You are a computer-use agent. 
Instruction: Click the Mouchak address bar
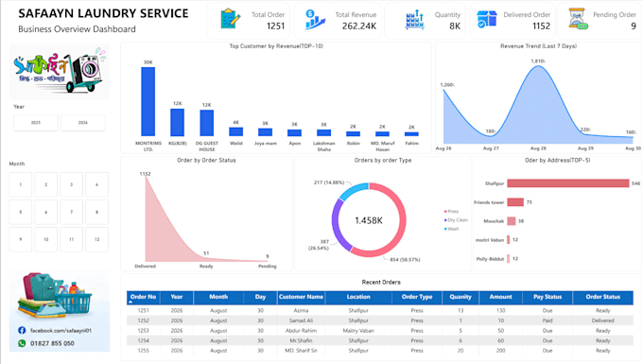512,221
